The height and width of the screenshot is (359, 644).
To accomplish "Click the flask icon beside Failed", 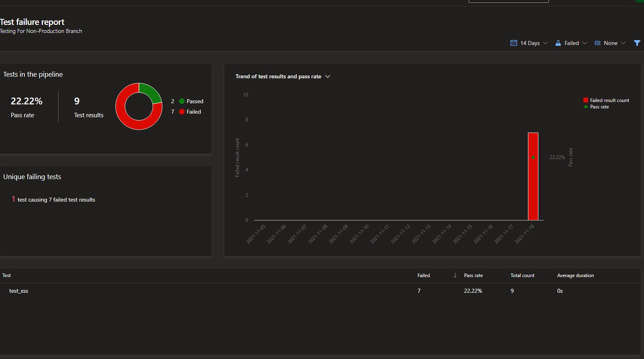I will 558,43.
